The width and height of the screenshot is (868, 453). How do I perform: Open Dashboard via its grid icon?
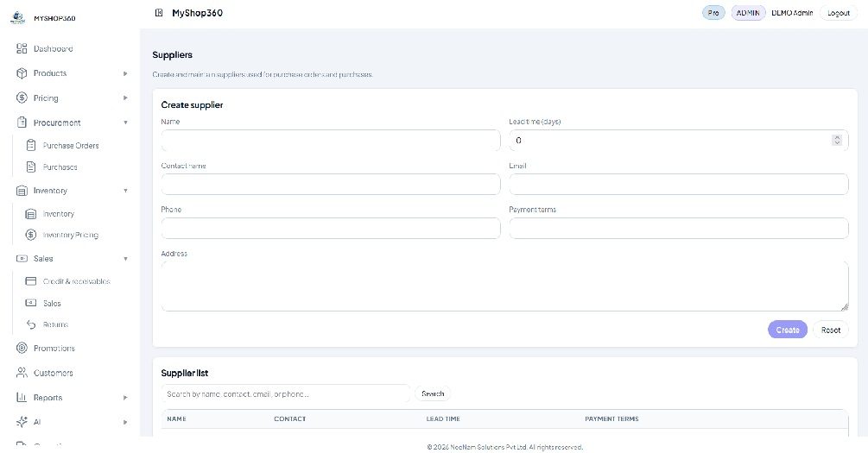coord(22,48)
